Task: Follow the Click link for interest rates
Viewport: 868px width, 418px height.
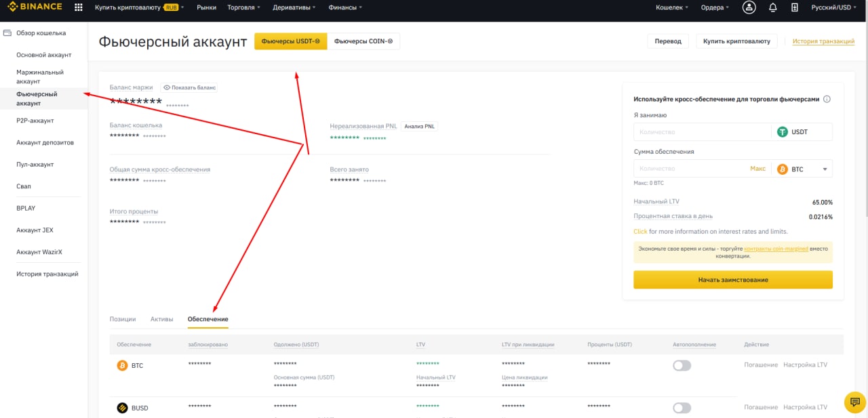Action: pos(640,232)
